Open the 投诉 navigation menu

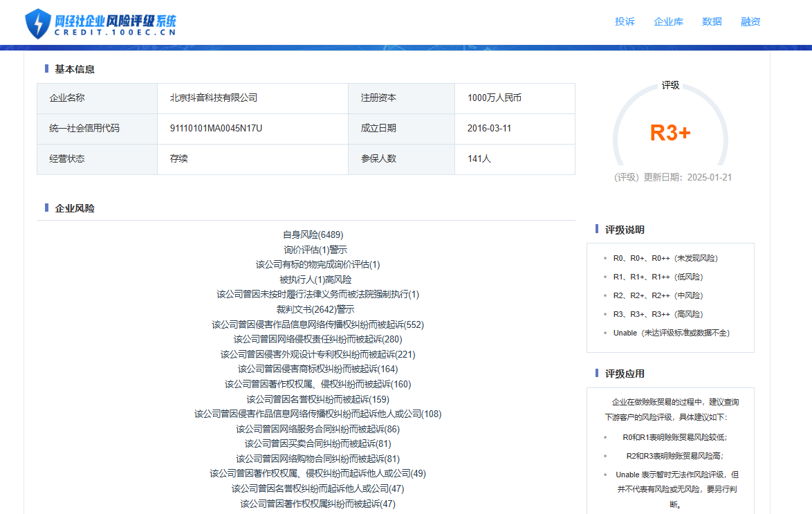tap(625, 21)
